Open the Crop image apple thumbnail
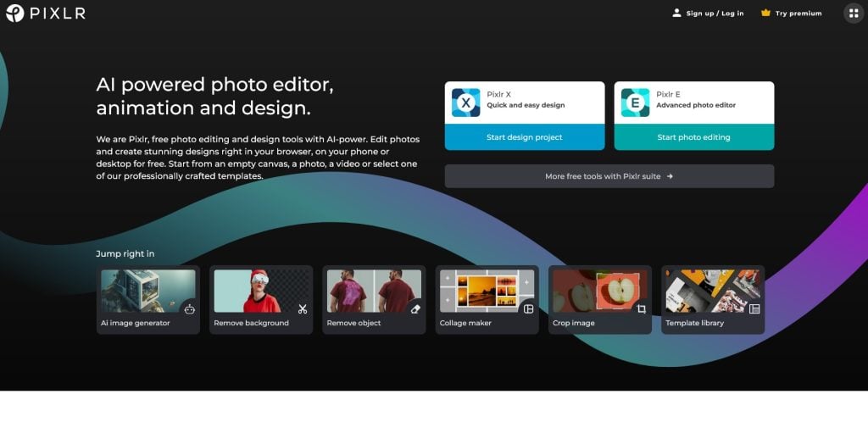 coord(593,291)
